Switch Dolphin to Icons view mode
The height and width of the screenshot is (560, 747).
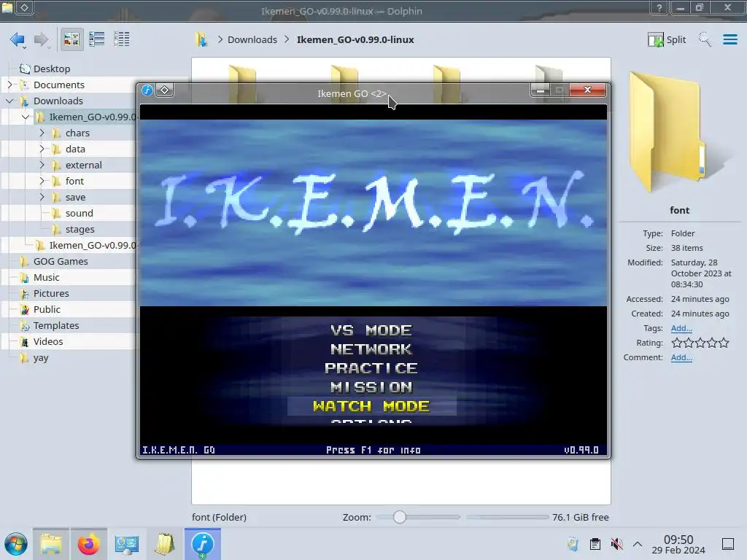[x=71, y=39]
